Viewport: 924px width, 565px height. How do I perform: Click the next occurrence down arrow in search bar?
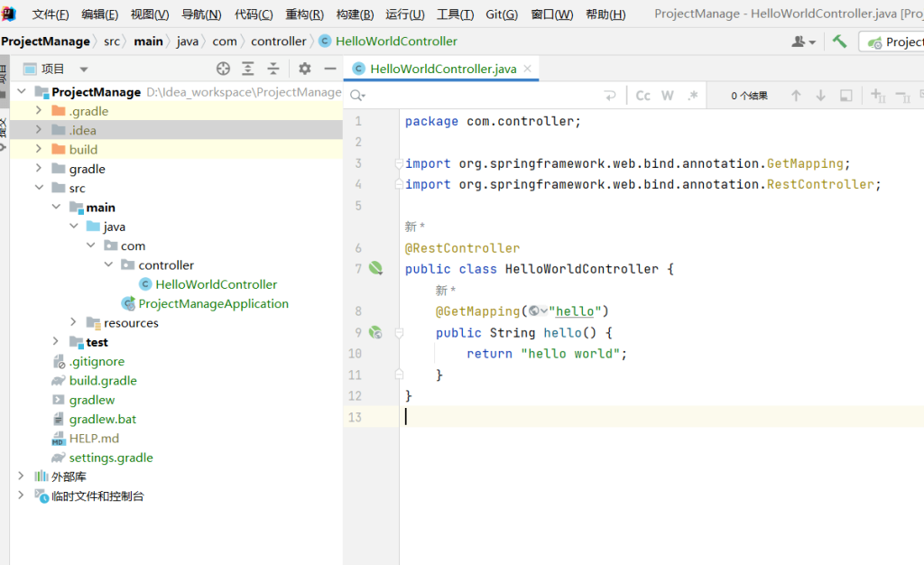(821, 96)
